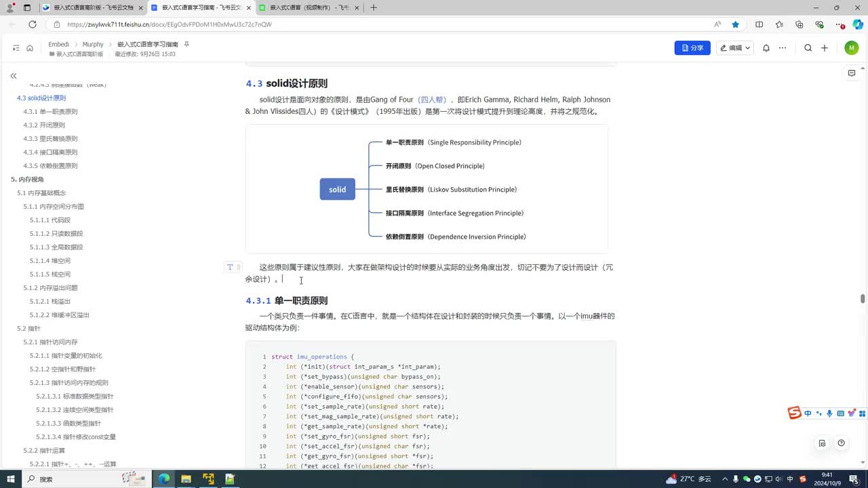Jump to 4.3.1 单一职责原则 in outline
Image resolution: width=868 pixels, height=488 pixels.
pyautogui.click(x=50, y=112)
